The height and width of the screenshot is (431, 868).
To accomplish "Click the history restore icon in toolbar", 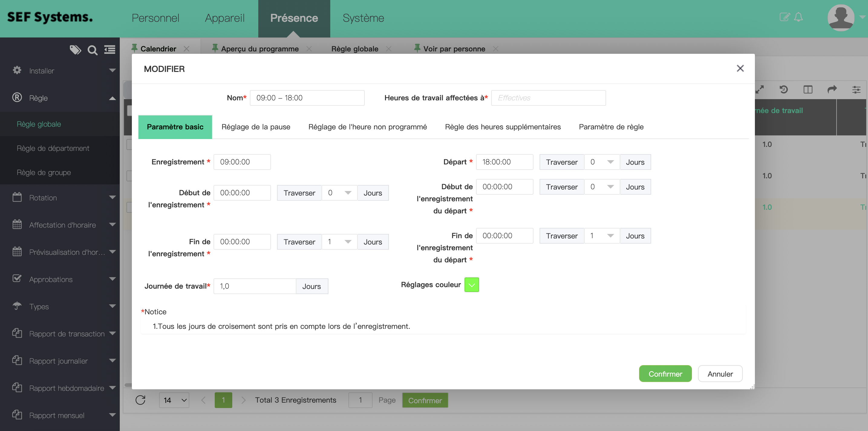I will [x=783, y=89].
